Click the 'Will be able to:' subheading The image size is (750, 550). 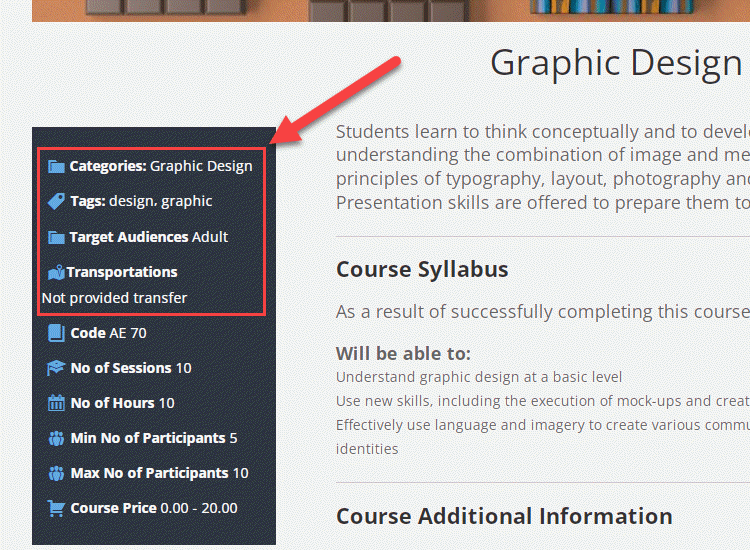click(x=403, y=354)
